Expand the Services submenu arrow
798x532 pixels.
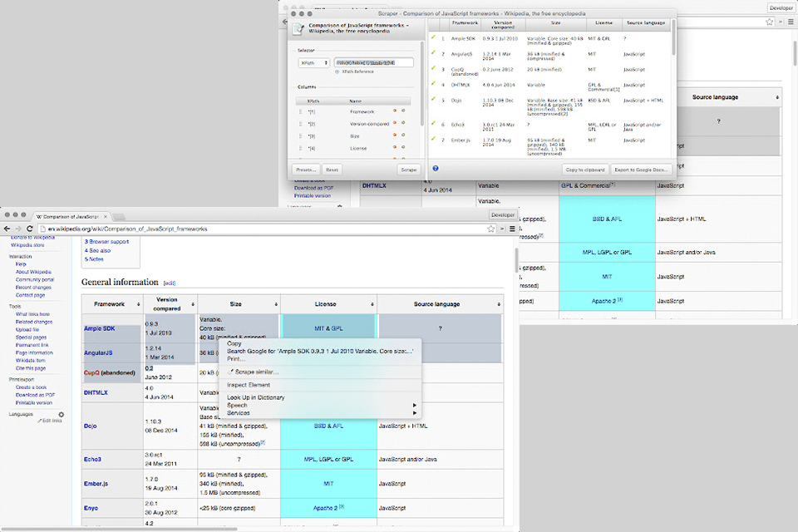point(415,413)
